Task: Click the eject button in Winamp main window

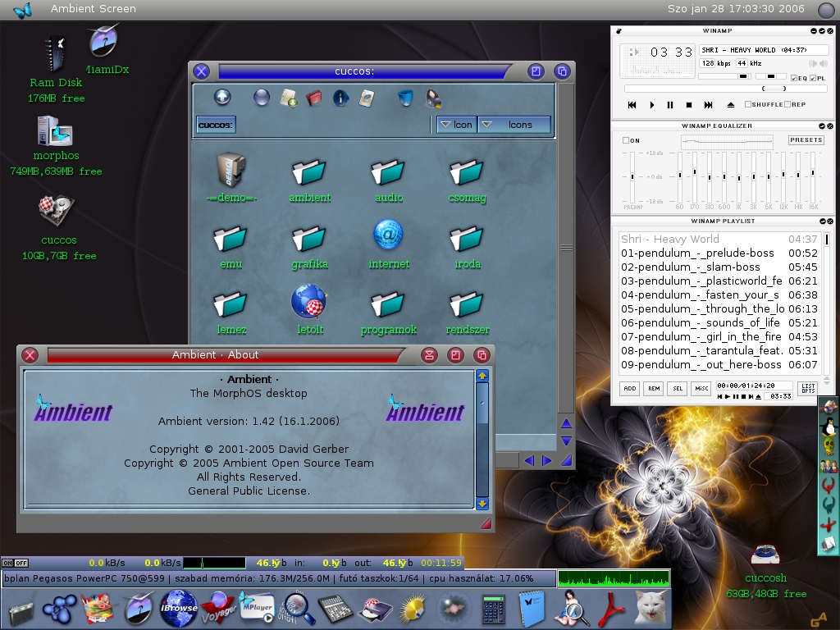Action: 730,105
